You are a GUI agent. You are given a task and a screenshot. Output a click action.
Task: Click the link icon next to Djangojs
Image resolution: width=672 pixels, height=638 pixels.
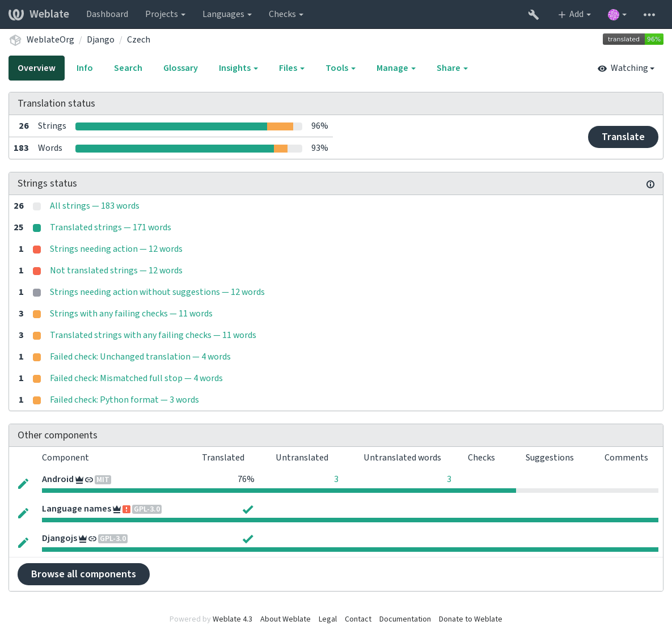click(92, 539)
